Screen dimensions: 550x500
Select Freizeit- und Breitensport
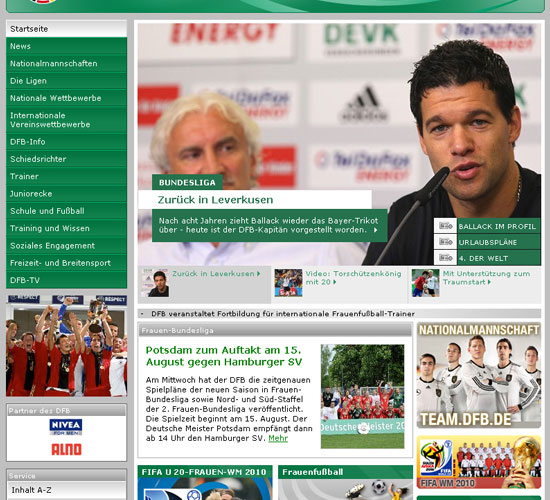(x=66, y=263)
